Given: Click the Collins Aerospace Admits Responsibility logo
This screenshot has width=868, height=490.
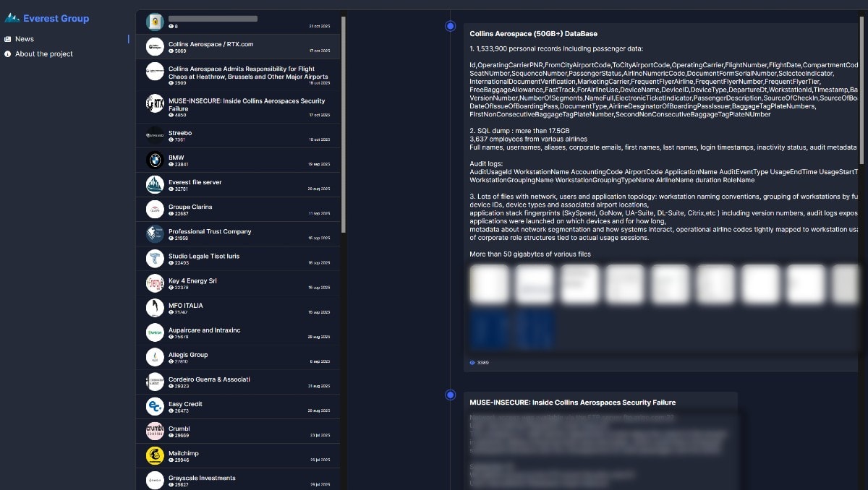Looking at the screenshot, I should click(x=155, y=72).
